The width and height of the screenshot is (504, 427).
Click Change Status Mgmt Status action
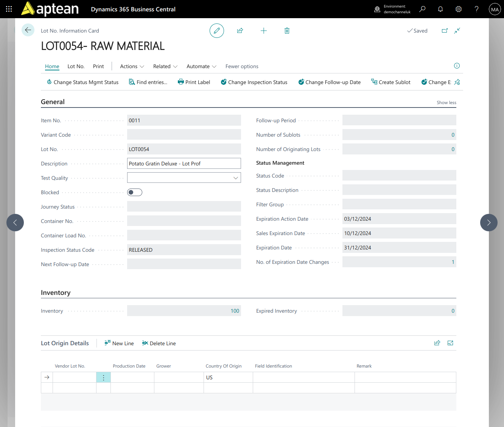click(x=82, y=82)
